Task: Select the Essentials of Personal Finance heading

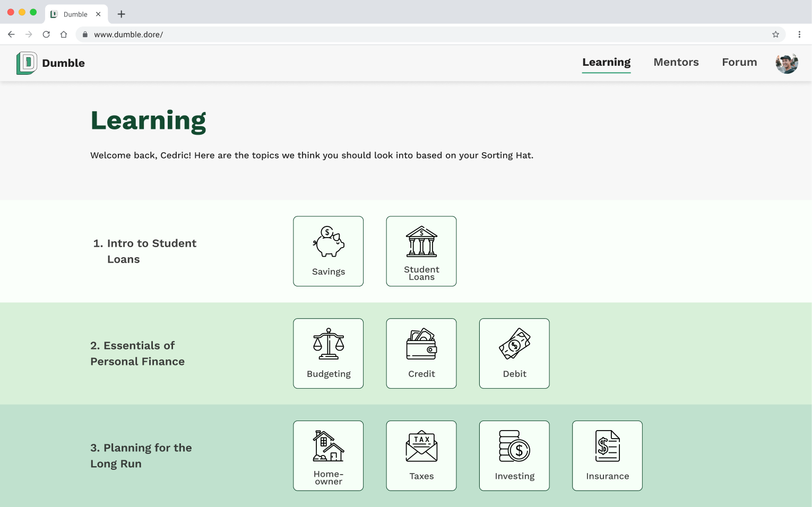Action: click(x=137, y=354)
